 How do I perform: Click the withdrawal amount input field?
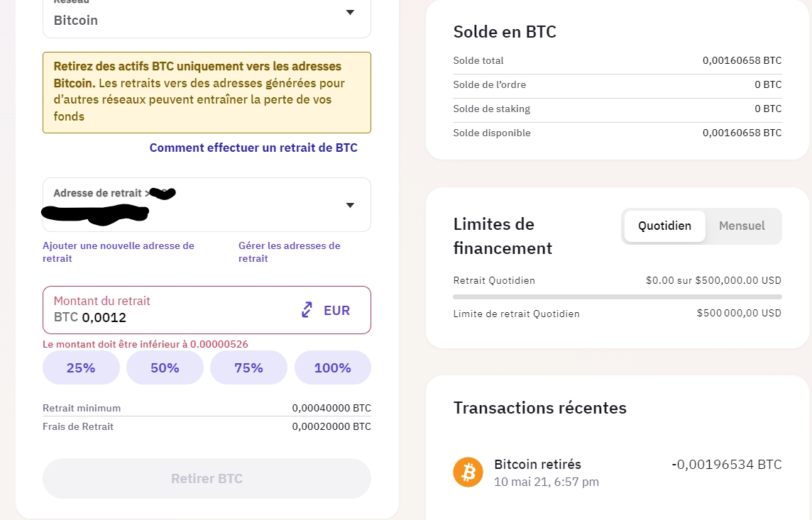point(170,318)
